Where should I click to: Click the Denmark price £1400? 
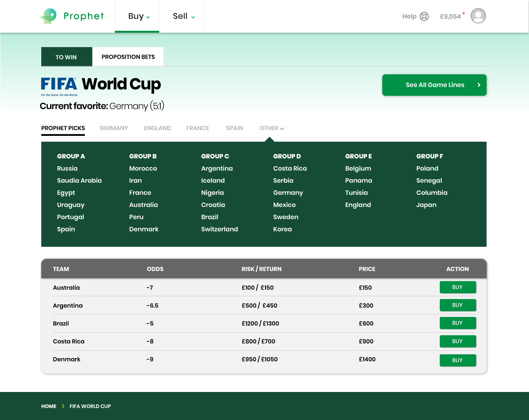point(367,359)
